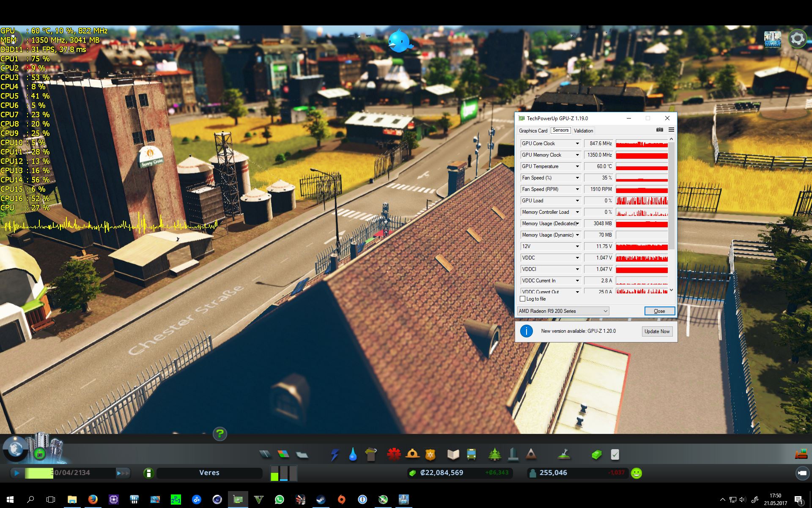The width and height of the screenshot is (812, 508).
Task: Switch to the Validation tab
Action: 583,131
